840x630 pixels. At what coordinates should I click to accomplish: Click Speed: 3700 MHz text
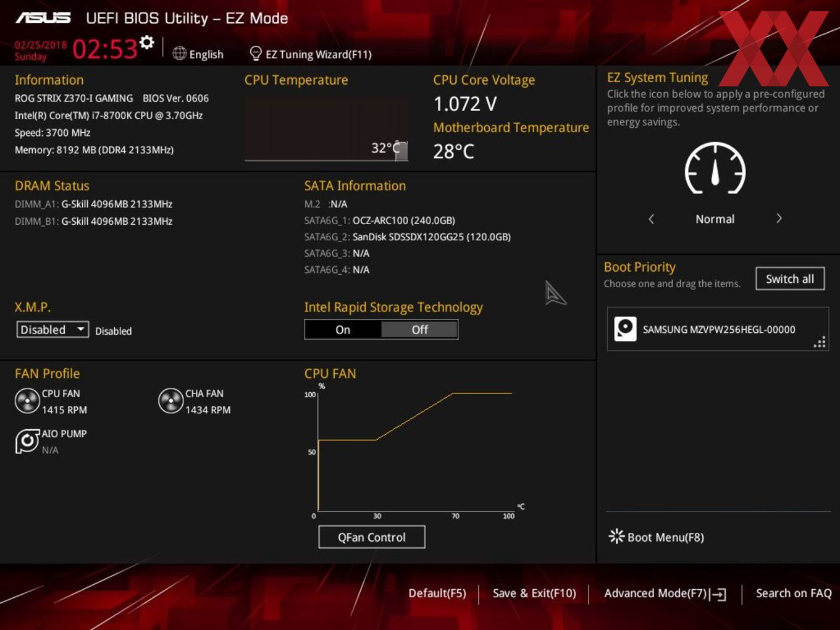pos(52,133)
